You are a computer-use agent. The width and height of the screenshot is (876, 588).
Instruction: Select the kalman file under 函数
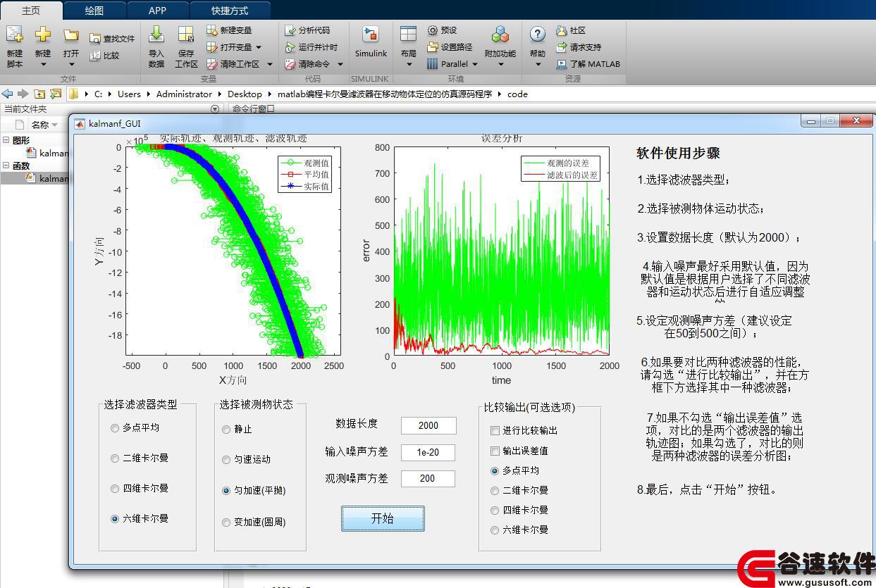pyautogui.click(x=47, y=178)
